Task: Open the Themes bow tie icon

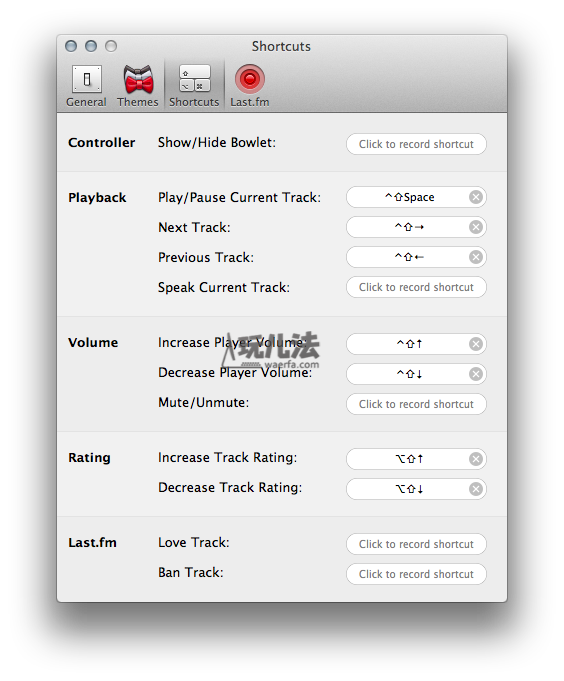Action: [x=138, y=79]
